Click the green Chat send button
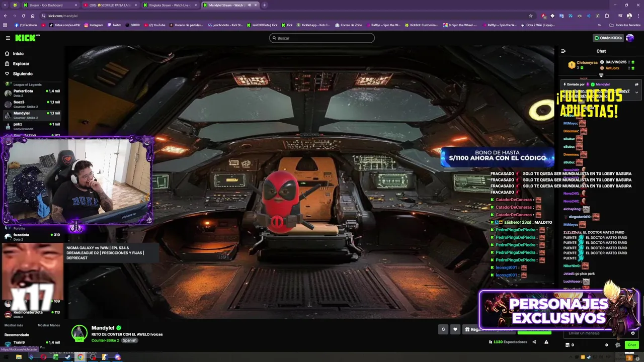This screenshot has width=644, height=362. pyautogui.click(x=632, y=345)
